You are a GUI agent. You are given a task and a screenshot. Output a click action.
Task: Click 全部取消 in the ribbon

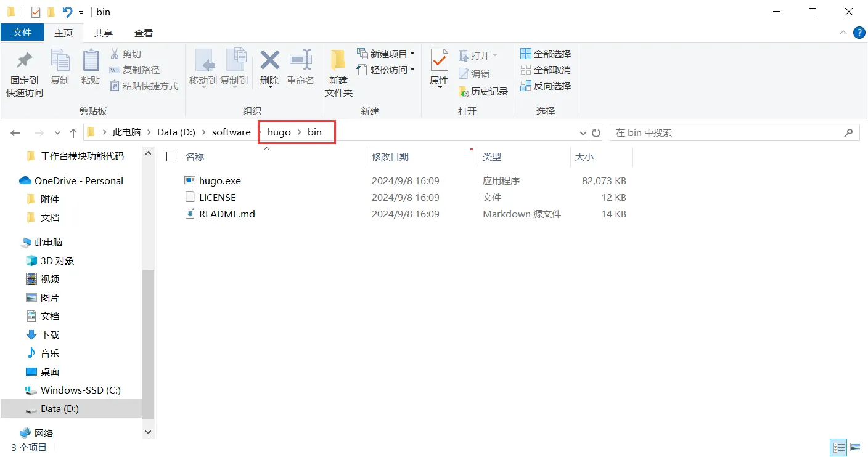pyautogui.click(x=546, y=70)
